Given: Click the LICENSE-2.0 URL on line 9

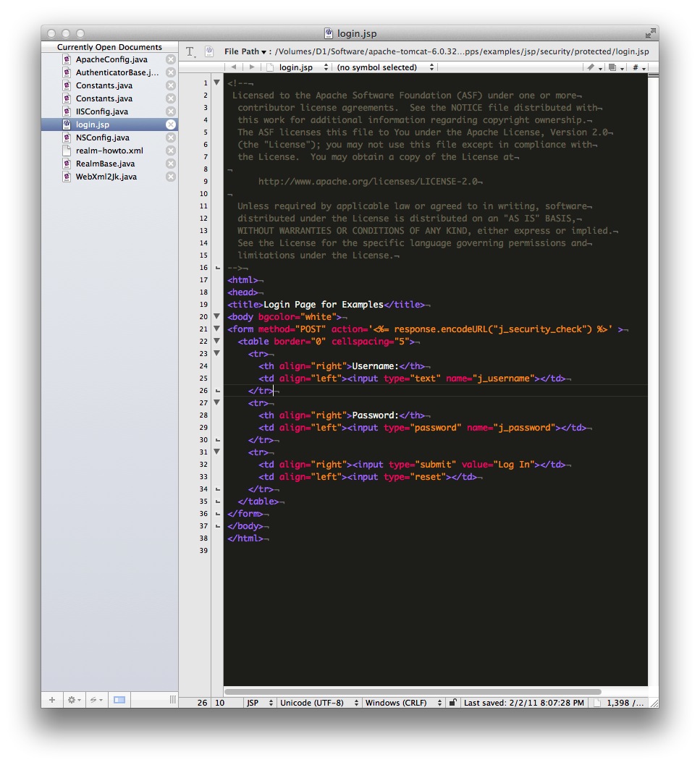Looking at the screenshot, I should pyautogui.click(x=368, y=181).
